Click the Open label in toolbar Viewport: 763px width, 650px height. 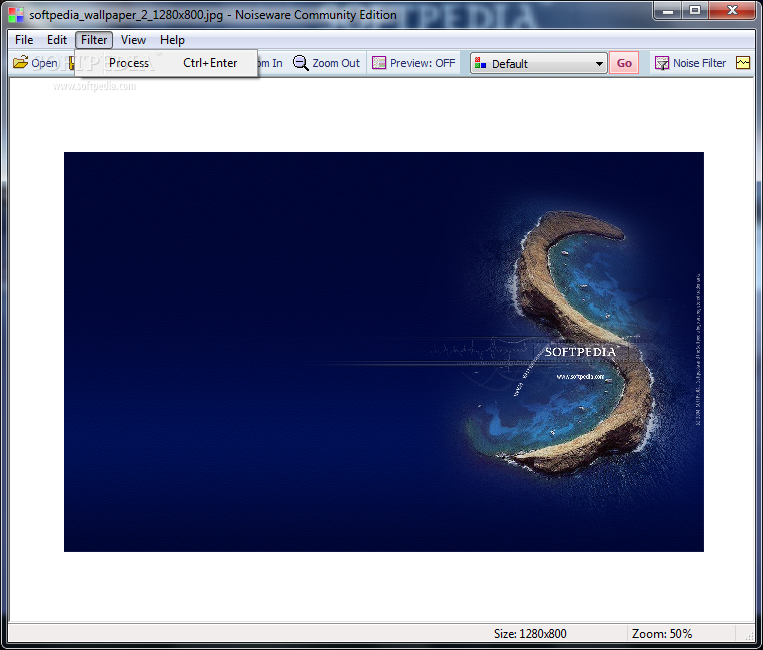(x=44, y=63)
